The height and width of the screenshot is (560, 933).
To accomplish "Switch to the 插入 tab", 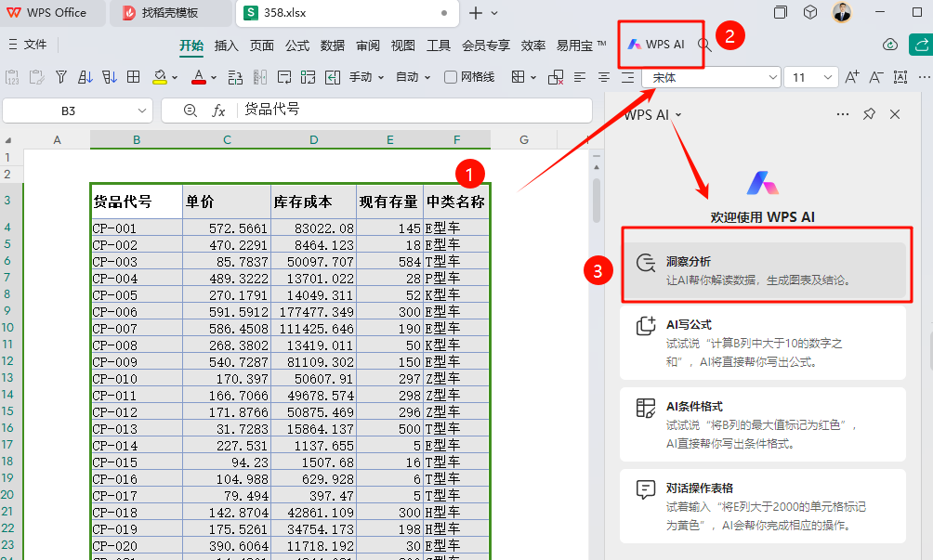I will [x=226, y=46].
